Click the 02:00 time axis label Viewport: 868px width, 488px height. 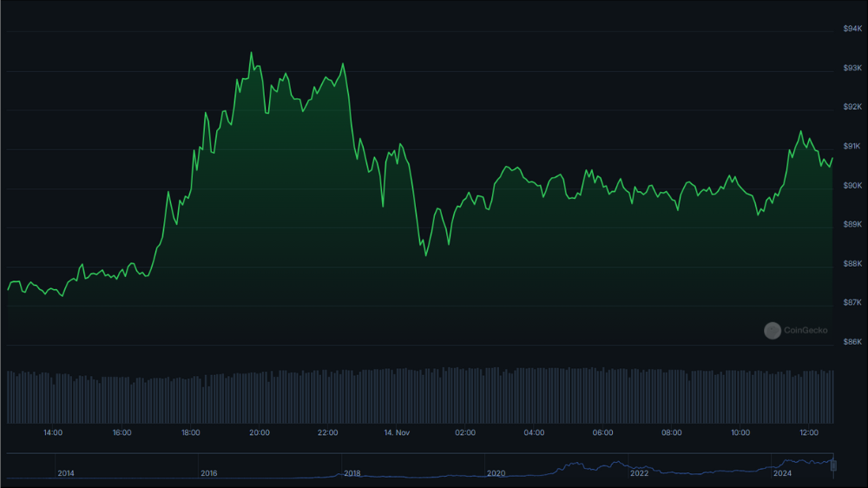coord(465,432)
